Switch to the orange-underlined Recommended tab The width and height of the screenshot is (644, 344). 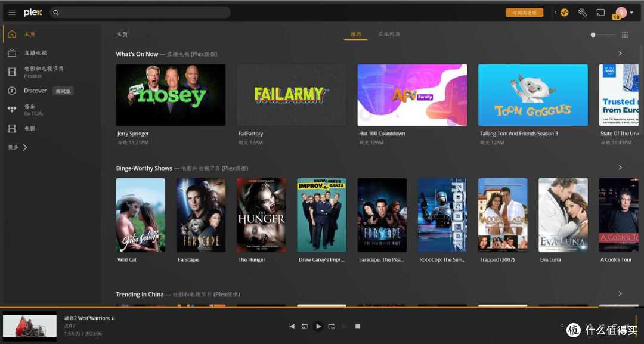355,35
